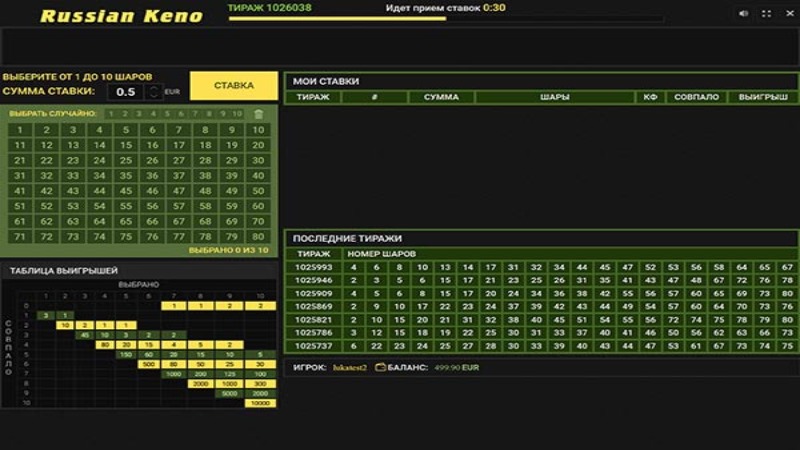Pick ball number 19
The height and width of the screenshot is (450, 800).
(232, 145)
